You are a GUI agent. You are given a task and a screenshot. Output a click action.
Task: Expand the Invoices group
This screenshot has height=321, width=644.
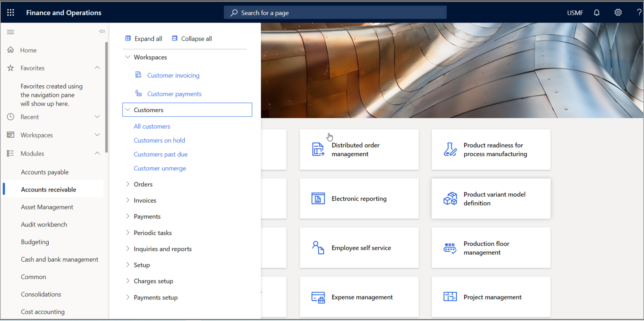[128, 200]
